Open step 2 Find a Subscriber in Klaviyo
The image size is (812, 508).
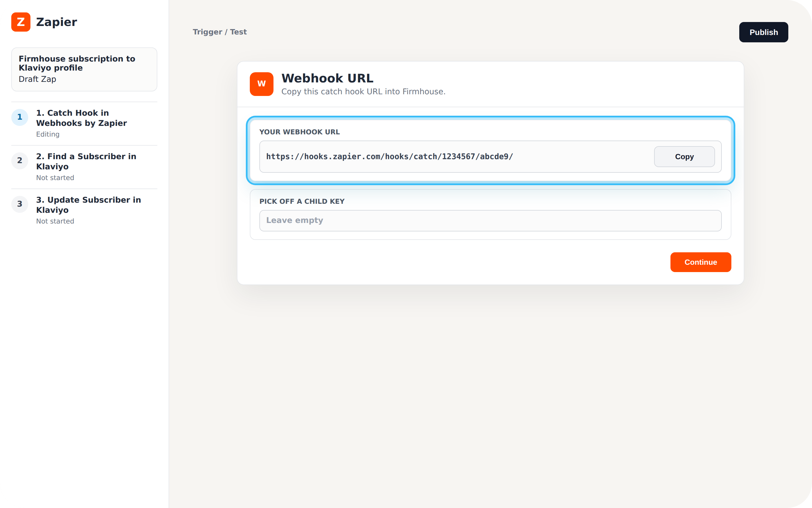click(x=84, y=167)
